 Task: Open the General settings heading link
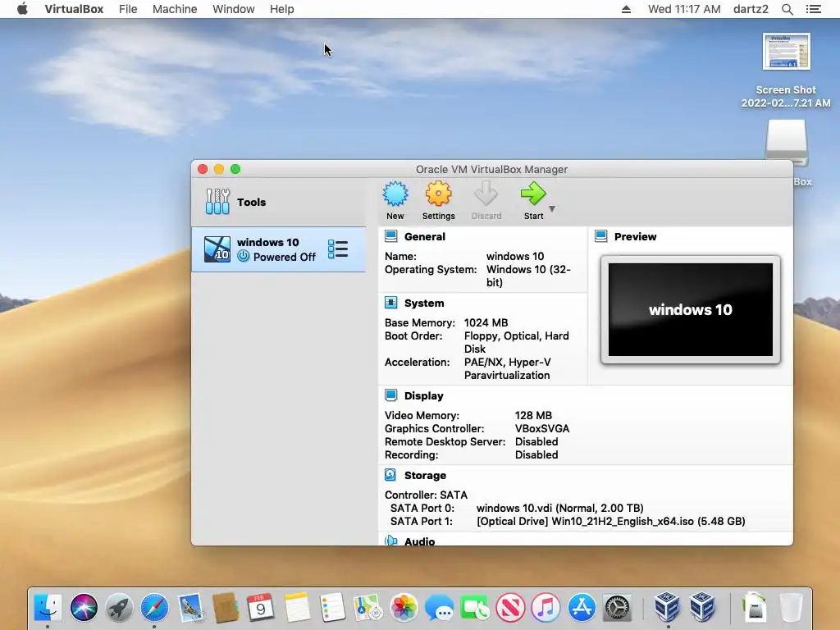point(424,237)
